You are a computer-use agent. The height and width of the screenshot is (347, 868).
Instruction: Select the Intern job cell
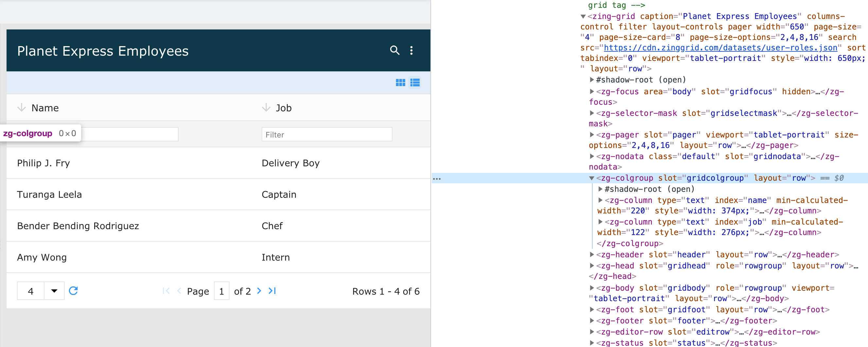pos(341,257)
